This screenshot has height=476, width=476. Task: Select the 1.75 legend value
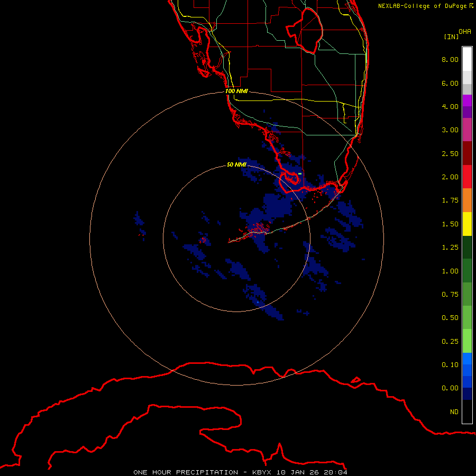[x=450, y=200]
